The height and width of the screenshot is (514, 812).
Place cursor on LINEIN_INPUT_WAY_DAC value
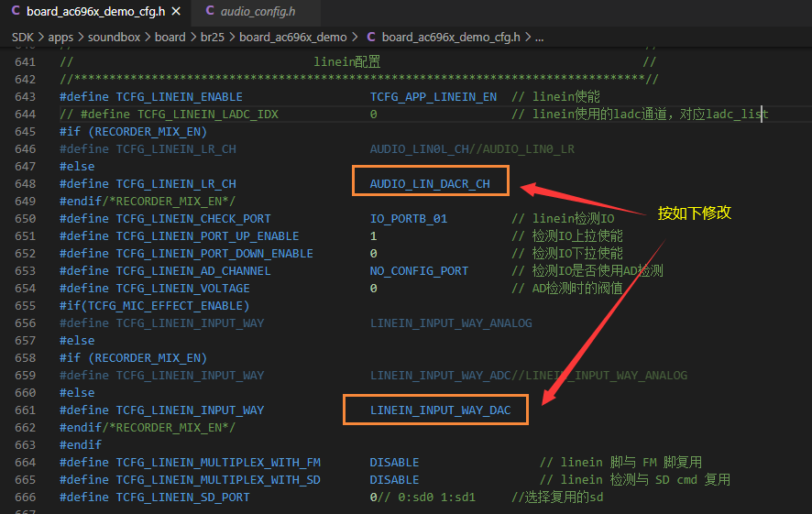[x=440, y=410]
